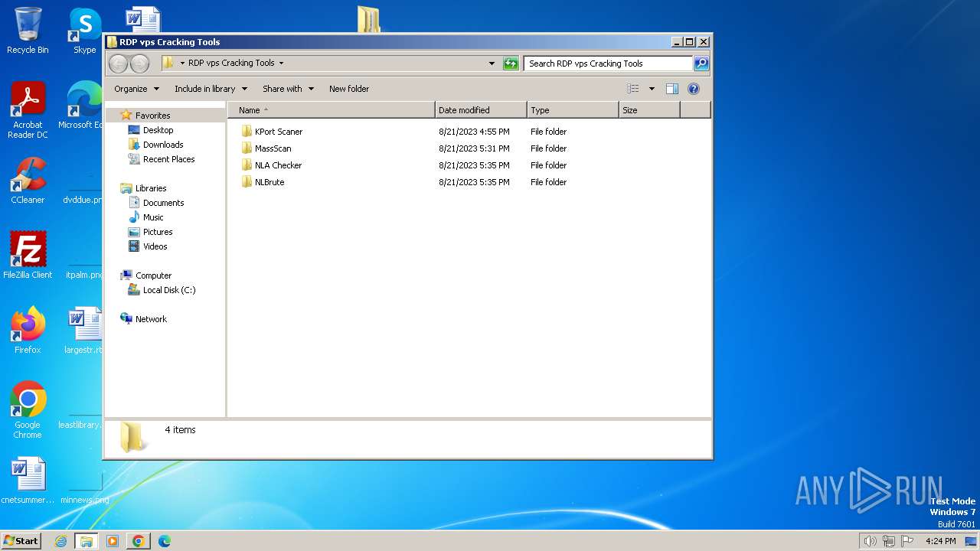Click the system clock showing 4:24 PM
Screen dimensions: 980x551
coord(941,541)
